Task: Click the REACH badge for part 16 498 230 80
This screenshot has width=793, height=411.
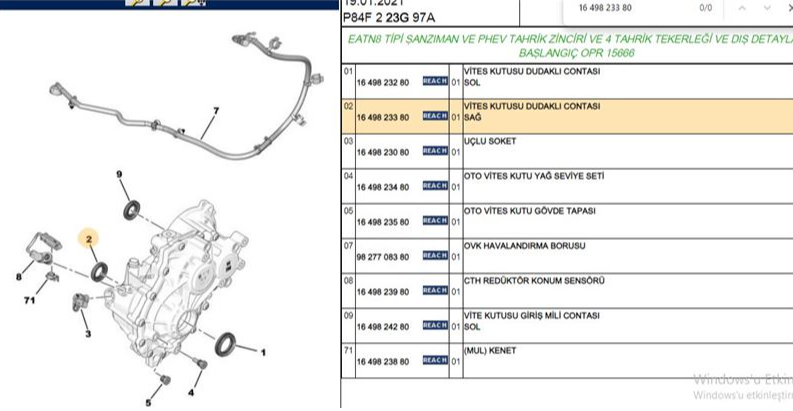Action: [x=435, y=151]
